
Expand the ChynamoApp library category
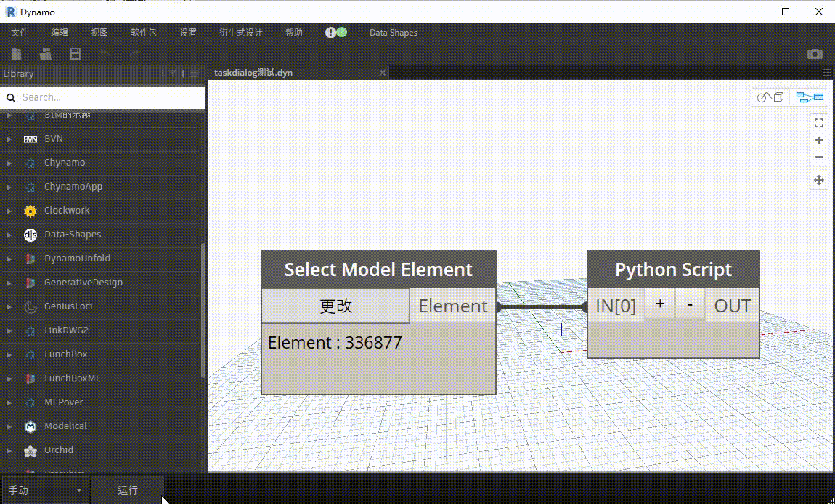(9, 187)
